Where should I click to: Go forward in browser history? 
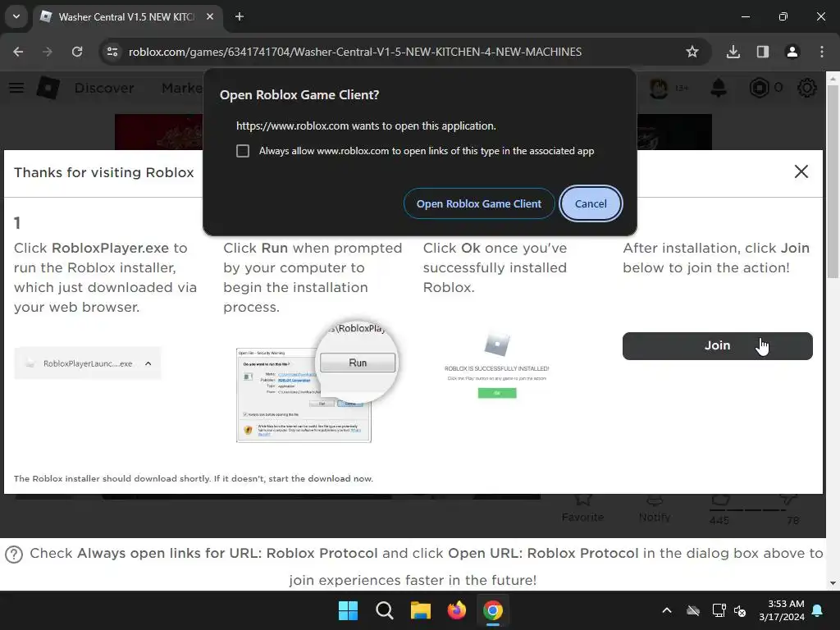pos(48,52)
